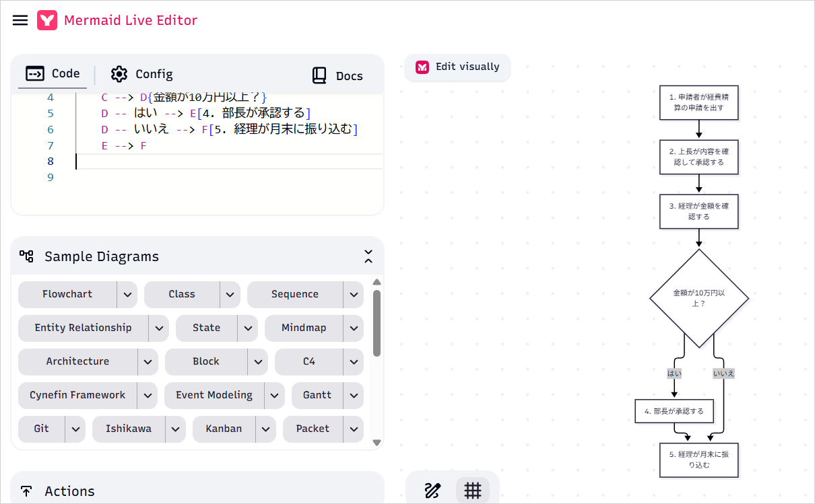This screenshot has width=815, height=504.
Task: Click the Mermaid logo icon
Action: [x=47, y=20]
